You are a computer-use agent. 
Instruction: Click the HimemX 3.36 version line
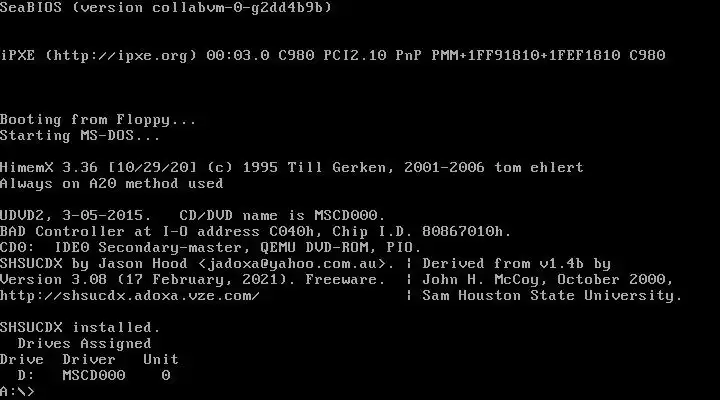coord(292,167)
